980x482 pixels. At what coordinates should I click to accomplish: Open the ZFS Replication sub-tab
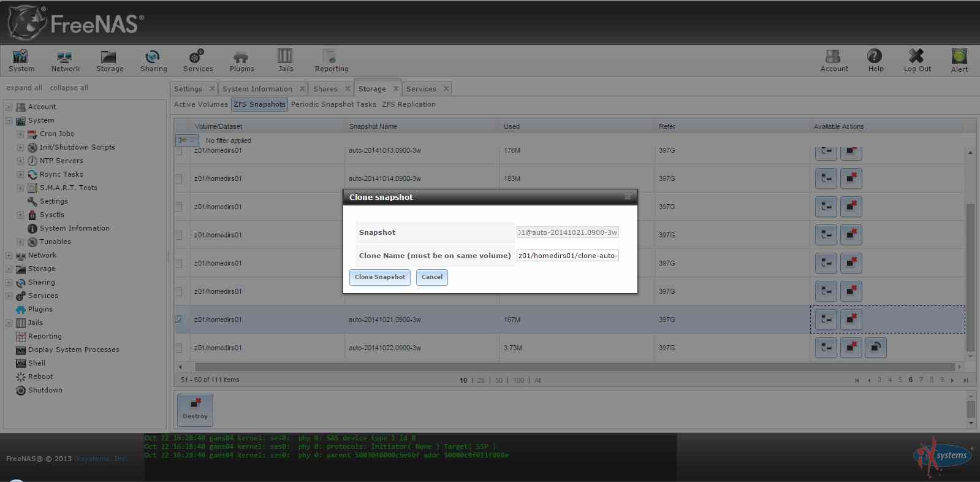tap(409, 104)
